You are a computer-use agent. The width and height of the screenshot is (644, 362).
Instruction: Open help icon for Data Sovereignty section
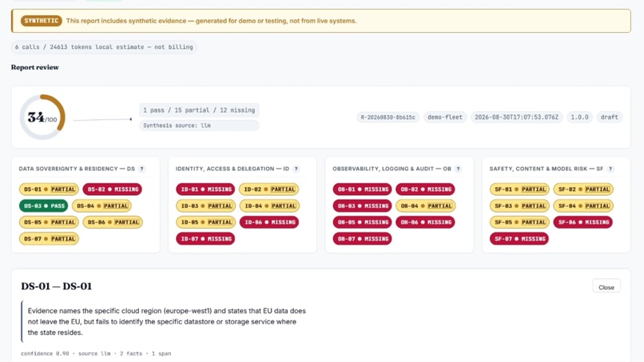coord(142,169)
